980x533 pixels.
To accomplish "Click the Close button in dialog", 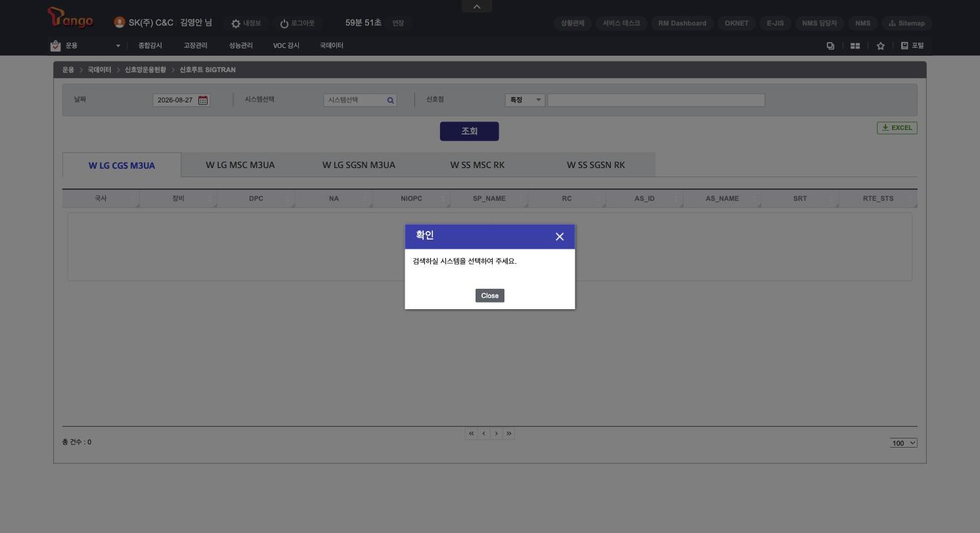I will [x=490, y=296].
